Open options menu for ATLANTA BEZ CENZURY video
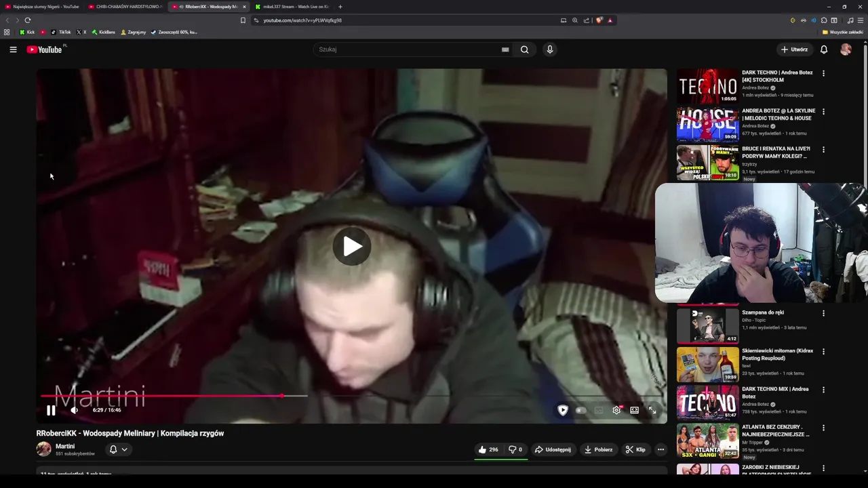Viewport: 868px width, 488px height. (823, 428)
